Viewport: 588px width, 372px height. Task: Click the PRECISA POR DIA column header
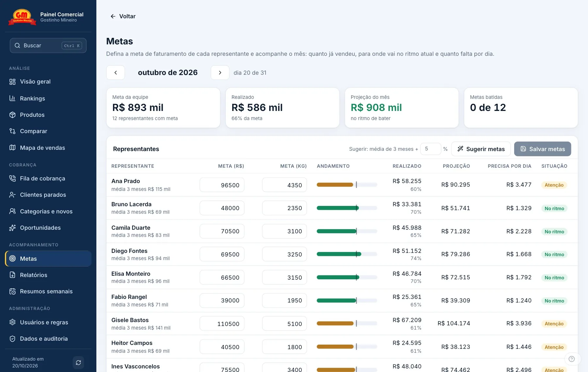tap(510, 166)
